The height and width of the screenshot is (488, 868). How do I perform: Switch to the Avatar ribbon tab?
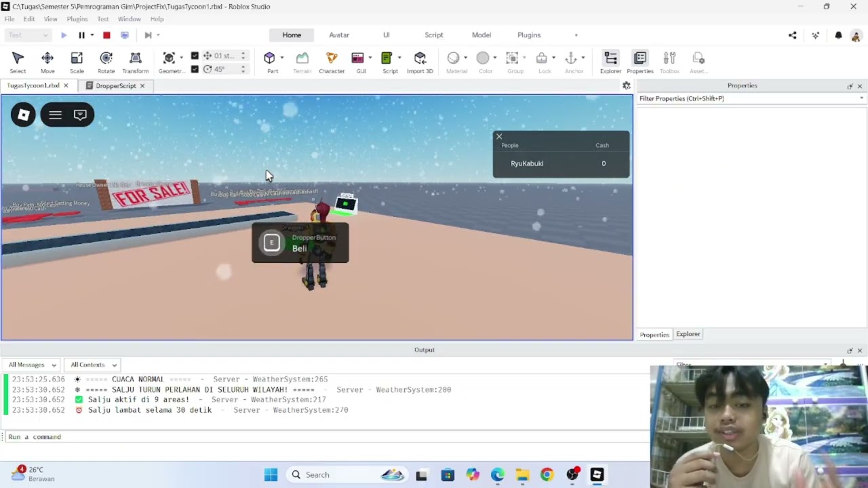coord(339,35)
